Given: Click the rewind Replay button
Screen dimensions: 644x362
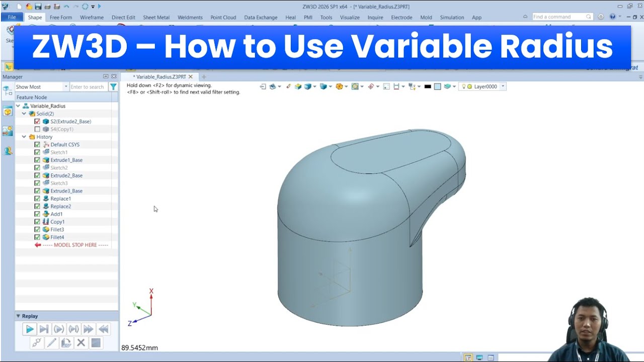Looking at the screenshot, I should coord(104,329).
